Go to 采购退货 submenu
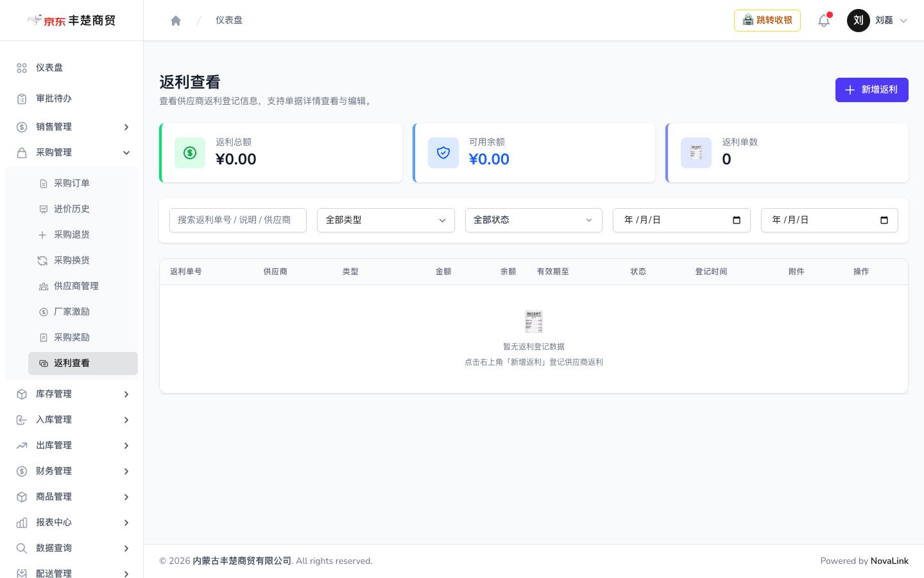 click(x=83, y=234)
